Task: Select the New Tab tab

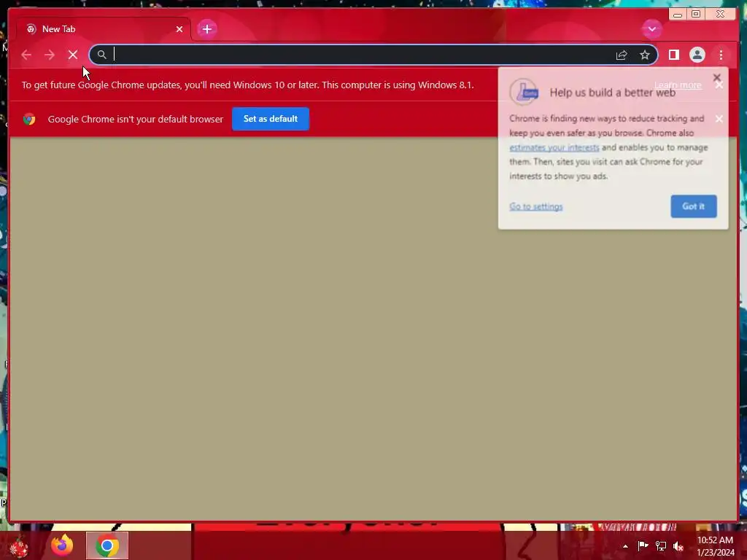Action: pos(104,29)
